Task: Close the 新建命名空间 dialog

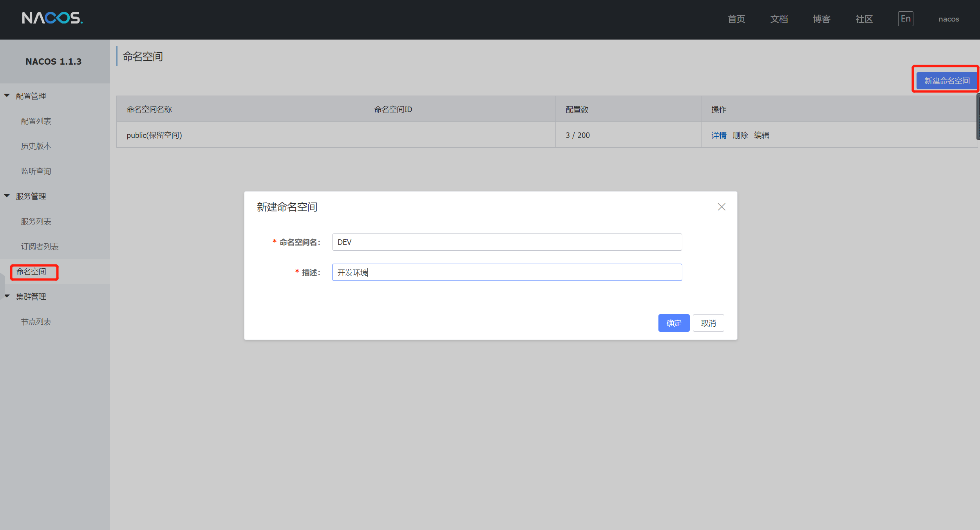Action: (x=721, y=207)
